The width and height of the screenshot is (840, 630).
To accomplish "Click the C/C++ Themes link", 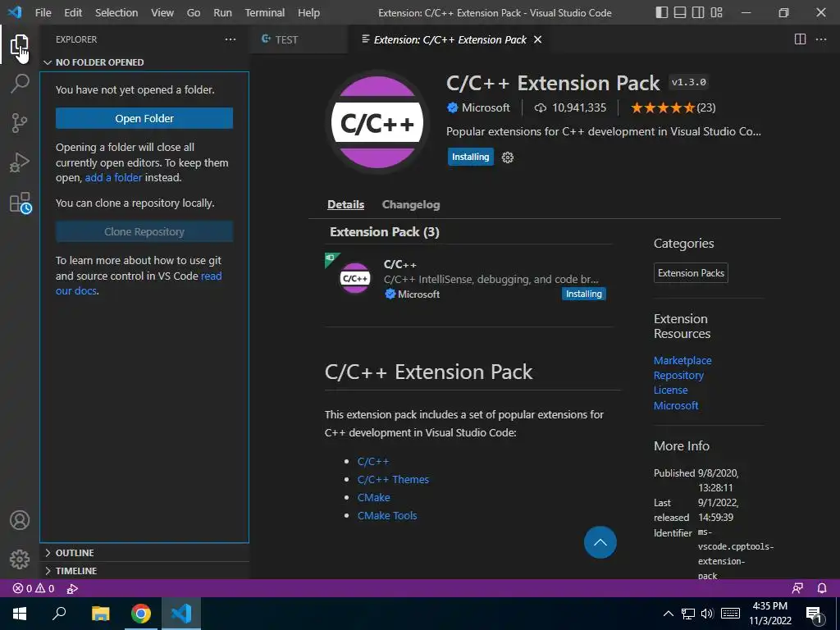I will (x=393, y=479).
